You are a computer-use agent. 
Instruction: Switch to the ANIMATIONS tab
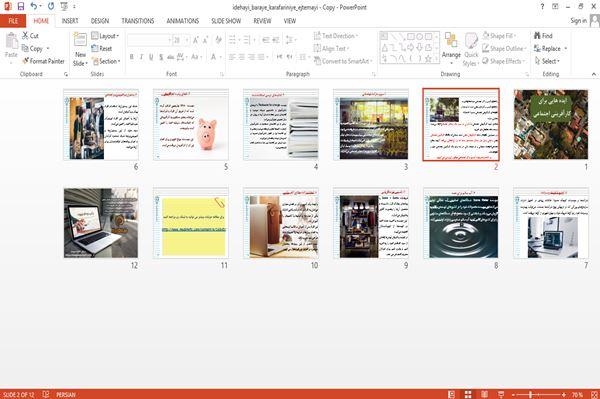pos(183,21)
